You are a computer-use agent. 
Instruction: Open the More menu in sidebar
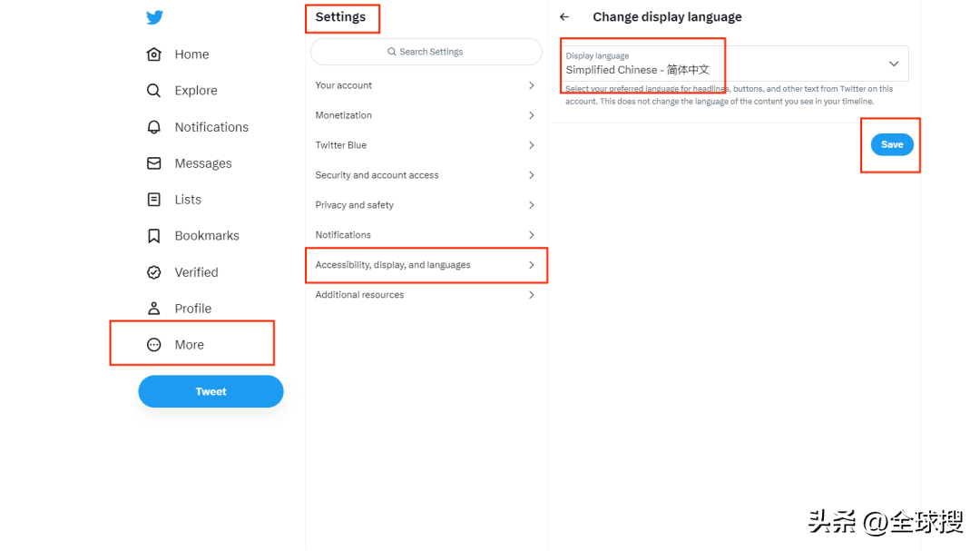click(x=189, y=345)
